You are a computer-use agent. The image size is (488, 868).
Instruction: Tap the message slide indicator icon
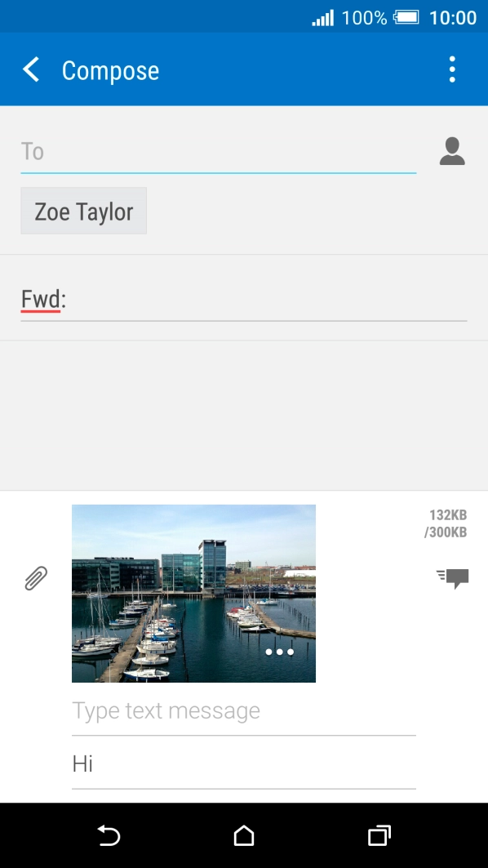pos(451,578)
